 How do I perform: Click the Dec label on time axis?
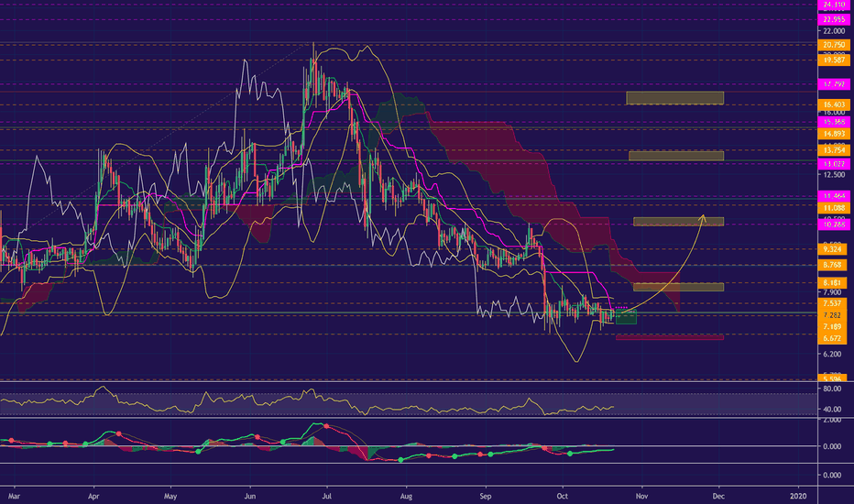[718, 497]
